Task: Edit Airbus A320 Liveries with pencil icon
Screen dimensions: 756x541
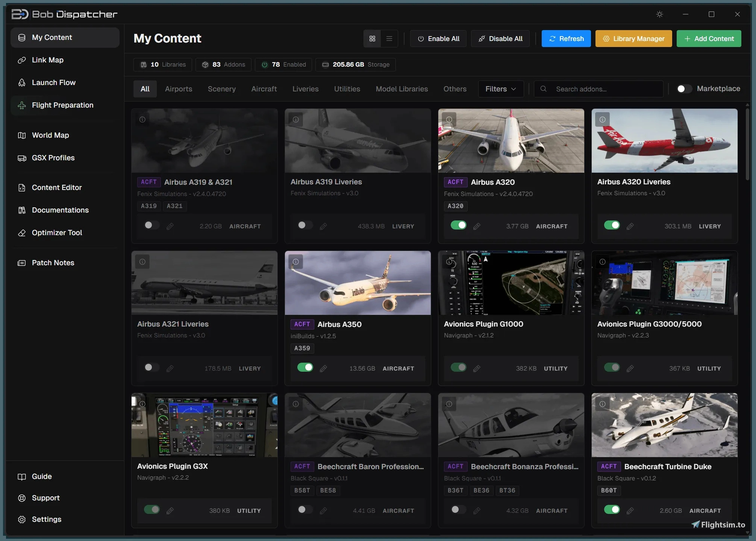Action: (x=630, y=226)
